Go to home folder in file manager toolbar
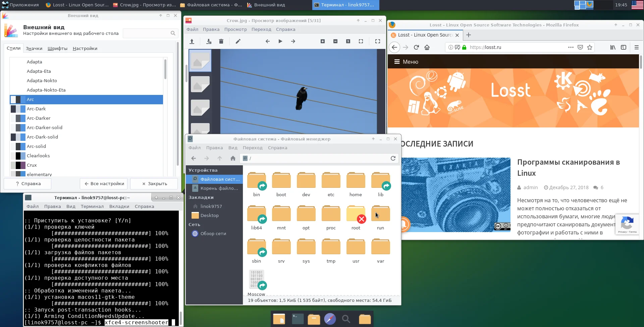Screen dimensions: 644x327 point(233,158)
